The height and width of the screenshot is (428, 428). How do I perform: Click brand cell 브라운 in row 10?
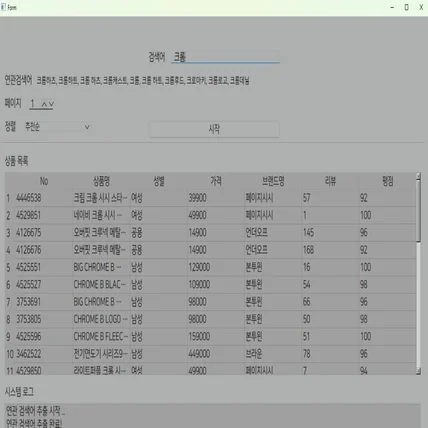click(273, 354)
